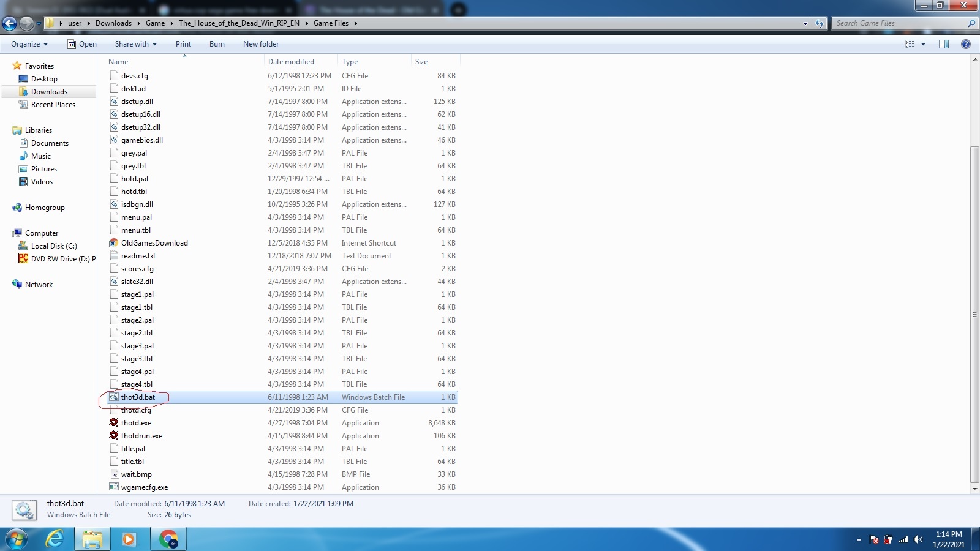Click the volume speaker tray icon

pyautogui.click(x=918, y=539)
